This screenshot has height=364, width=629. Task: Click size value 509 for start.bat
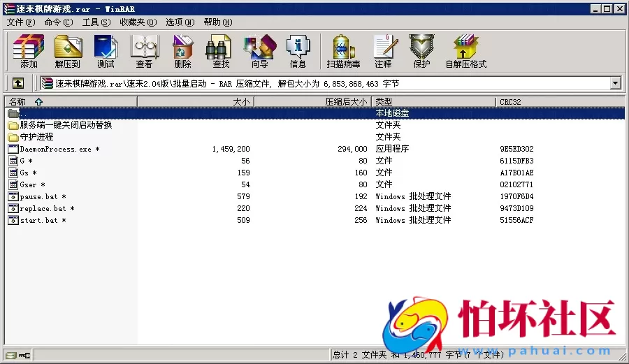coord(243,221)
